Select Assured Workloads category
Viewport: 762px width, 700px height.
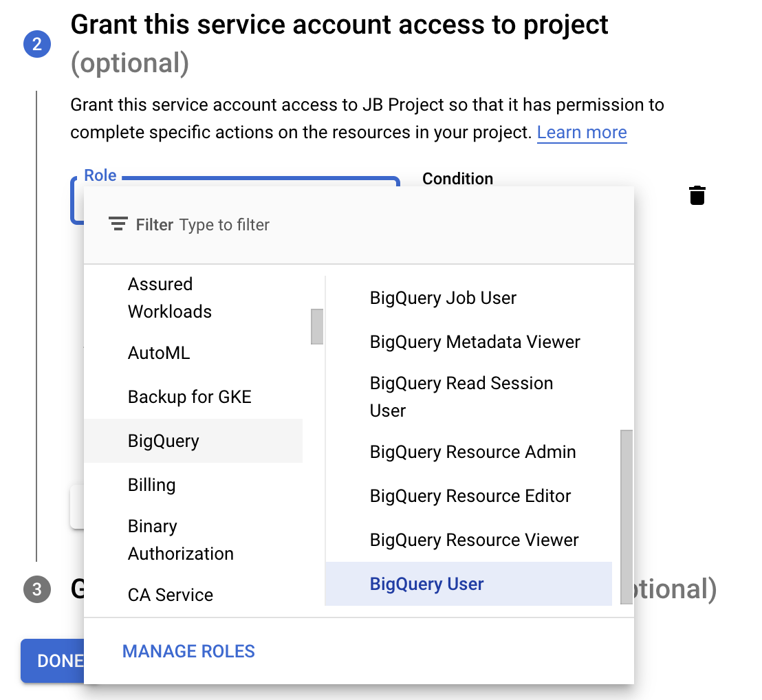(x=169, y=297)
